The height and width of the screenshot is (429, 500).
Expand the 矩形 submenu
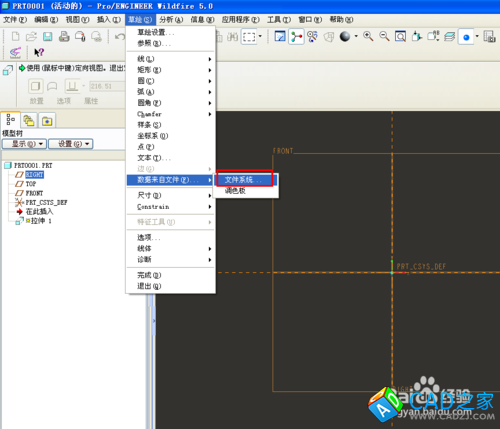[170, 70]
